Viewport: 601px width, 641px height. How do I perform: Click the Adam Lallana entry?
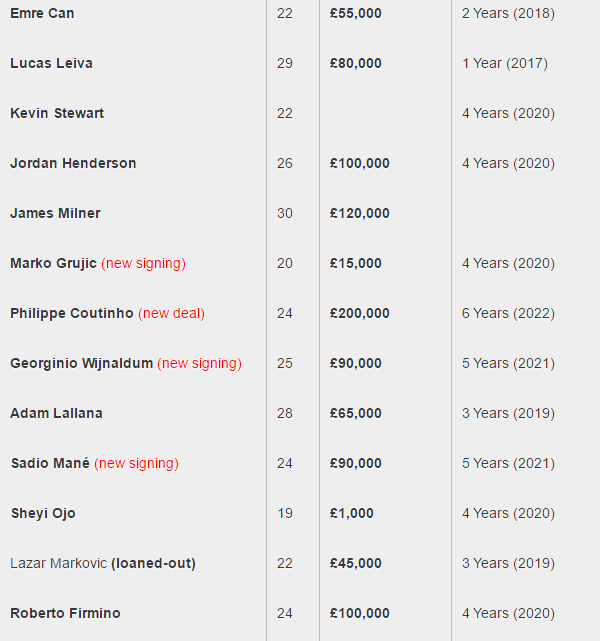tap(56, 413)
